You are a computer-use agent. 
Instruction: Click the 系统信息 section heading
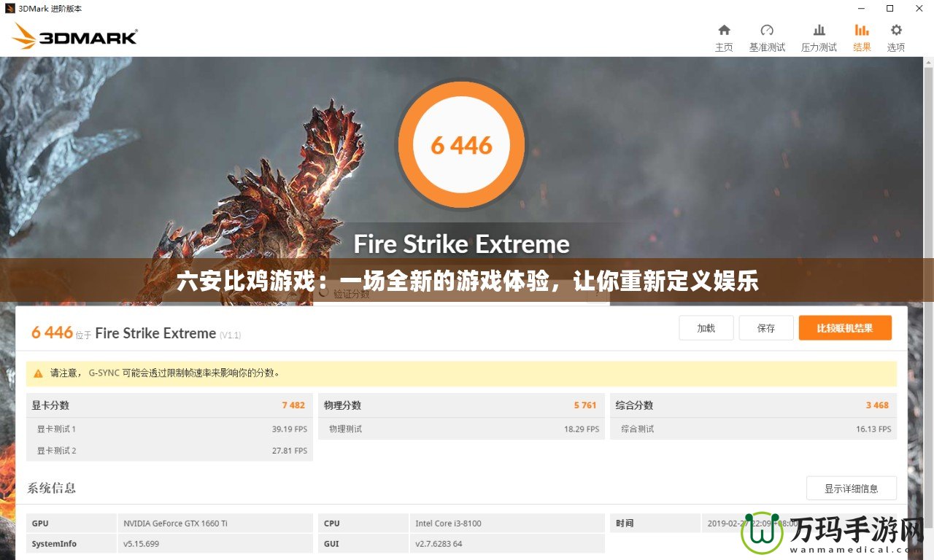pos(52,488)
